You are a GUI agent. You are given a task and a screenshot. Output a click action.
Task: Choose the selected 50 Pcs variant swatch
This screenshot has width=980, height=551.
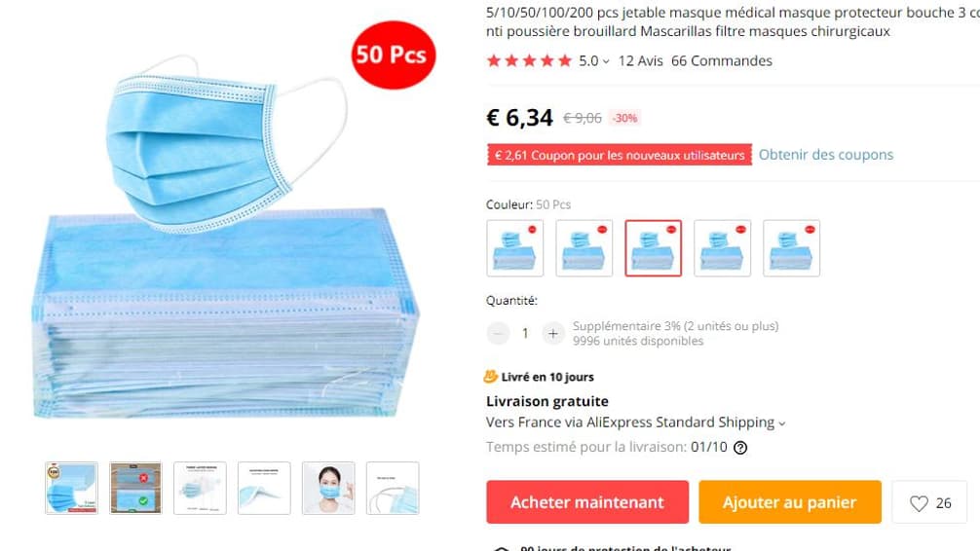coord(653,248)
